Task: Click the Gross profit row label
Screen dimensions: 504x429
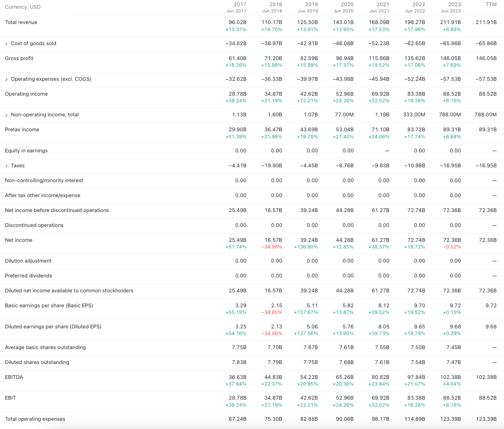Action: pyautogui.click(x=19, y=58)
